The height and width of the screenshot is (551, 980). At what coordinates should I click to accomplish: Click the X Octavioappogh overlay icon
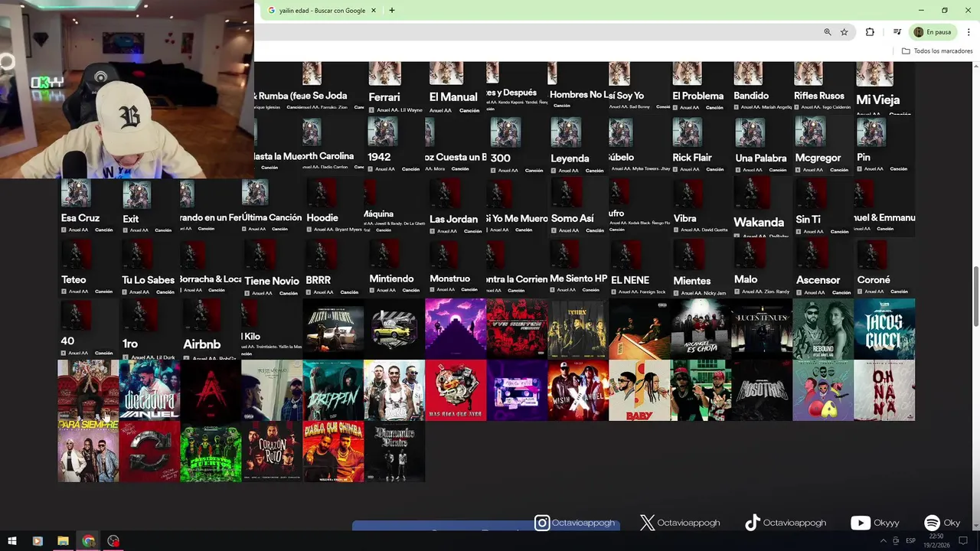(x=647, y=523)
